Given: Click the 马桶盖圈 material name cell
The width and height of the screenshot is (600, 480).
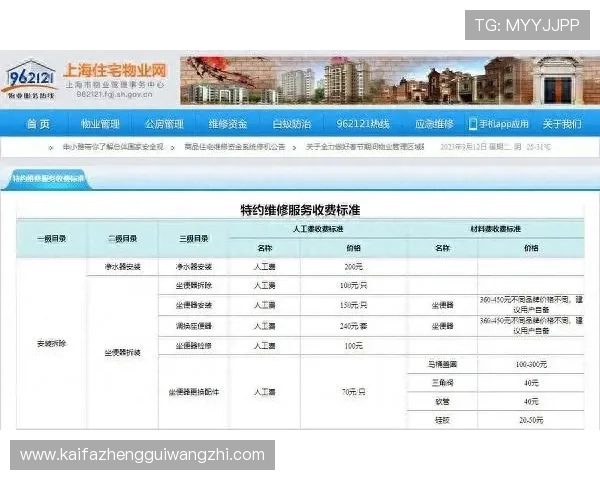Looking at the screenshot, I should coord(442,364).
